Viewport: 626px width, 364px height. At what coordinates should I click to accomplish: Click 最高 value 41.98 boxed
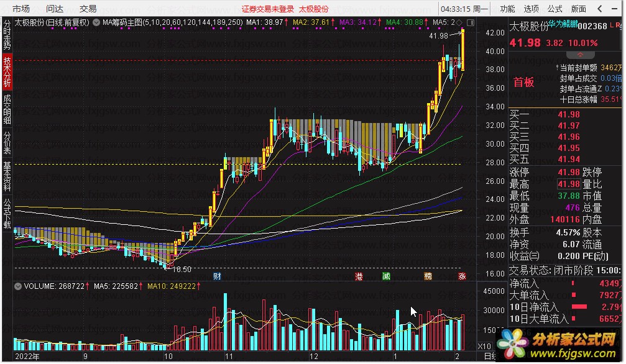(x=569, y=184)
